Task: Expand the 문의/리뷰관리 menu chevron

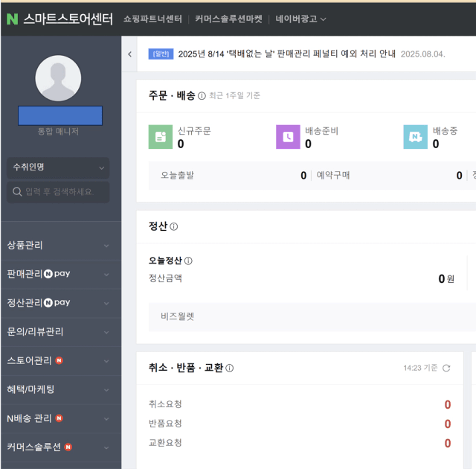Action: point(106,332)
